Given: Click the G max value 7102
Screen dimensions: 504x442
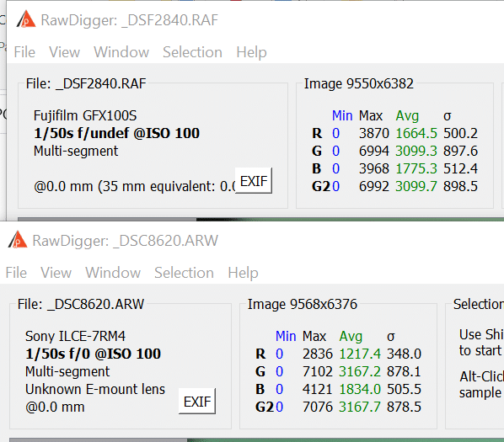Looking at the screenshot, I should tap(318, 371).
